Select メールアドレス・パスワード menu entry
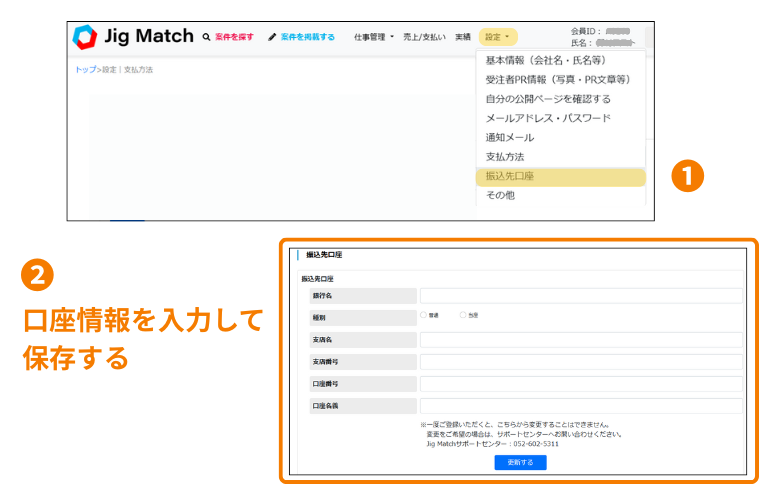Screen dimensions: 770x500 coord(548,118)
